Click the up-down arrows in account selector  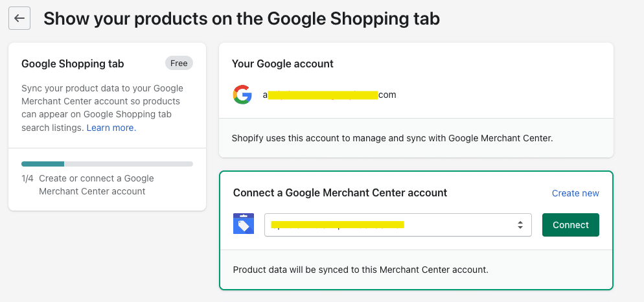pyautogui.click(x=520, y=225)
